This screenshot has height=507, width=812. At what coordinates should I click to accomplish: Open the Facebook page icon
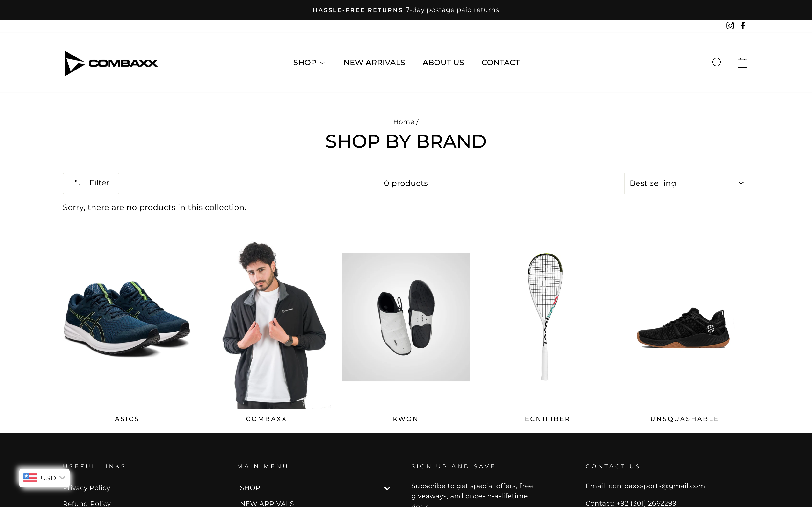(743, 26)
